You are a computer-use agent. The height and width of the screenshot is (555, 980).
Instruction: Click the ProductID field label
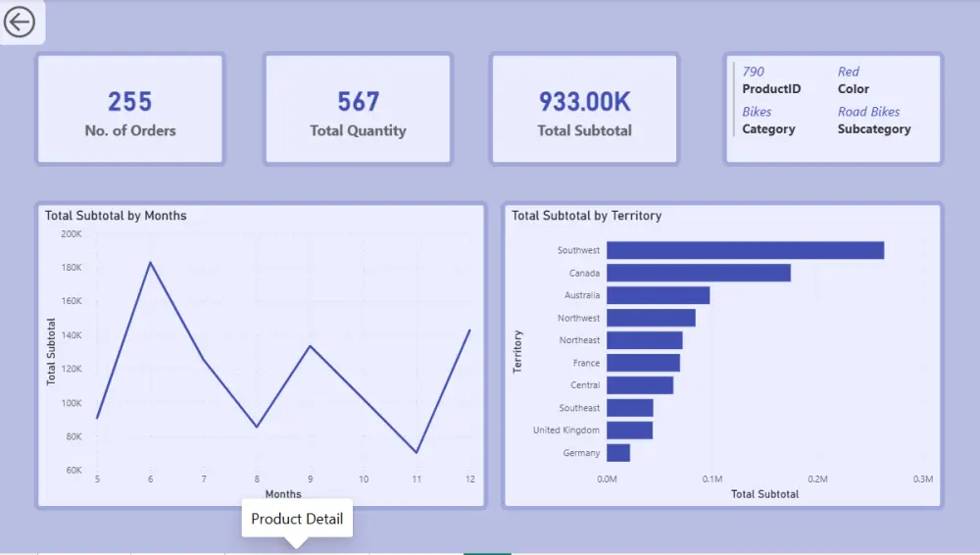pyautogui.click(x=771, y=89)
